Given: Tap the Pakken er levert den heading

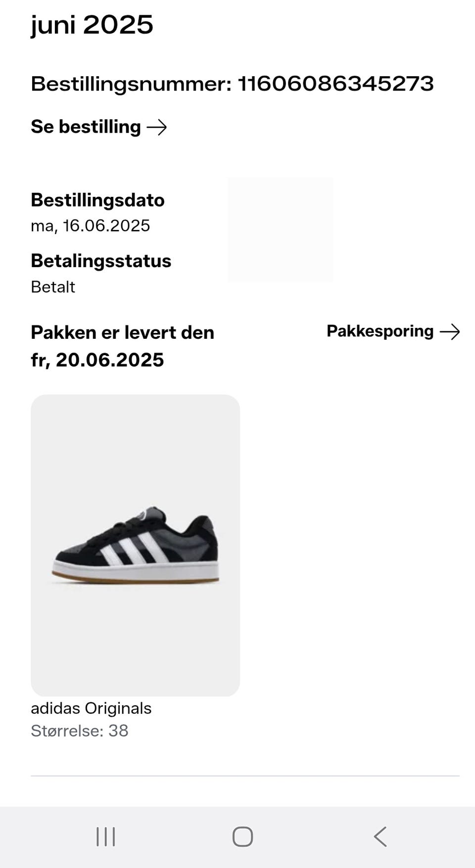Looking at the screenshot, I should click(122, 332).
